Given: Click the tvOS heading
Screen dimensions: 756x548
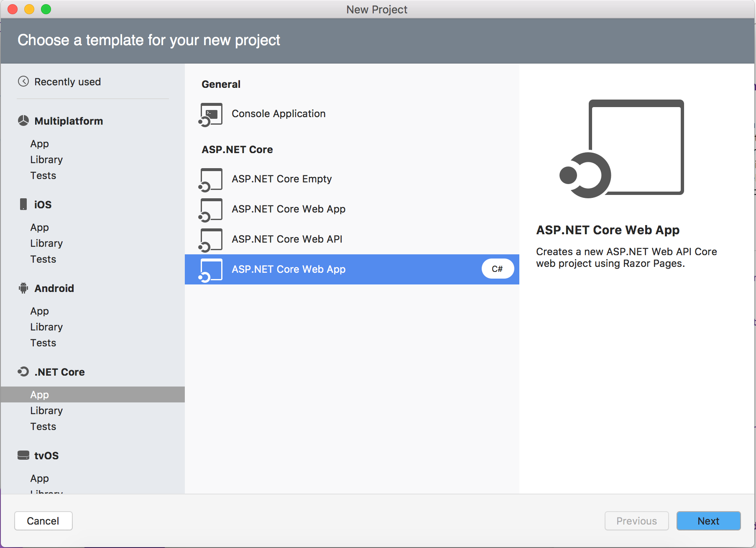Looking at the screenshot, I should (46, 456).
